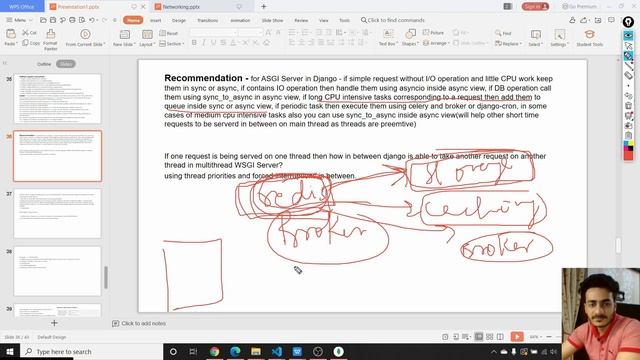This screenshot has height=360, width=640.
Task: Toggle the eye visibility annotation button
Action: [x=628, y=36]
